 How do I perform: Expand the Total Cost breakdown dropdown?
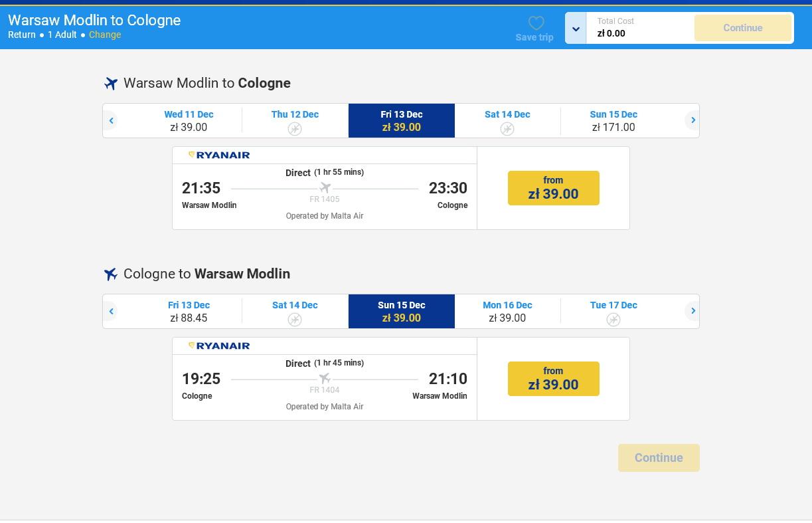(x=576, y=29)
